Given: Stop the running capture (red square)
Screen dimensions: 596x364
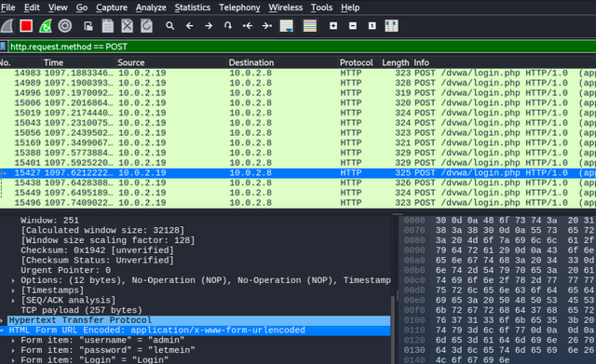Looking at the screenshot, I should (26, 26).
